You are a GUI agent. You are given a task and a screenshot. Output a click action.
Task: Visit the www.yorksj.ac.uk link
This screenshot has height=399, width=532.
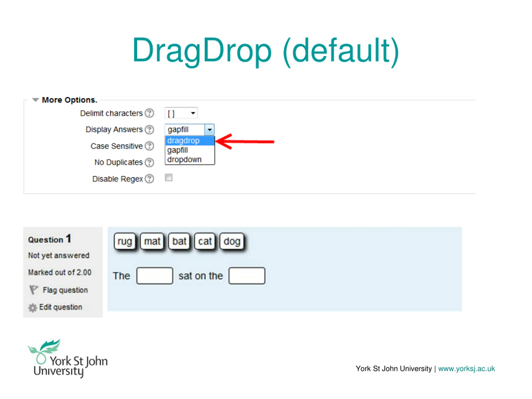click(x=466, y=369)
